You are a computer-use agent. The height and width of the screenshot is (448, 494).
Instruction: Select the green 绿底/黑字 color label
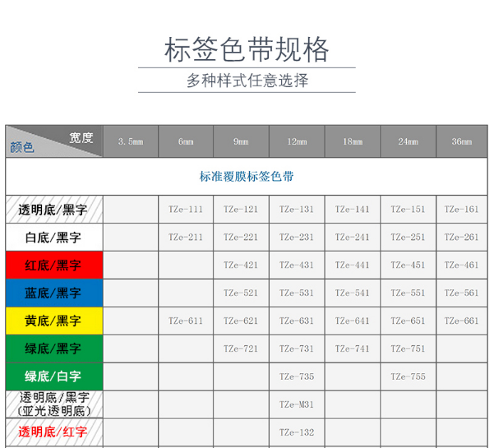point(54,349)
